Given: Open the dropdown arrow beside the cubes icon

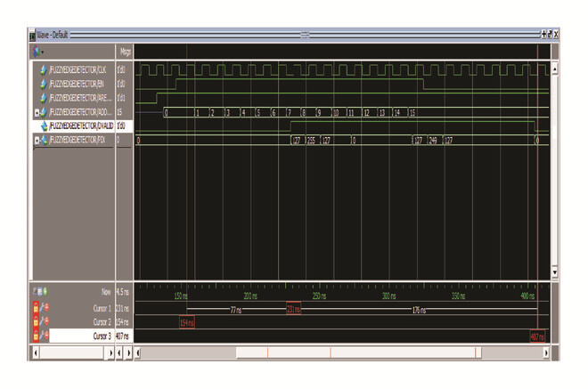Looking at the screenshot, I should coord(43,53).
